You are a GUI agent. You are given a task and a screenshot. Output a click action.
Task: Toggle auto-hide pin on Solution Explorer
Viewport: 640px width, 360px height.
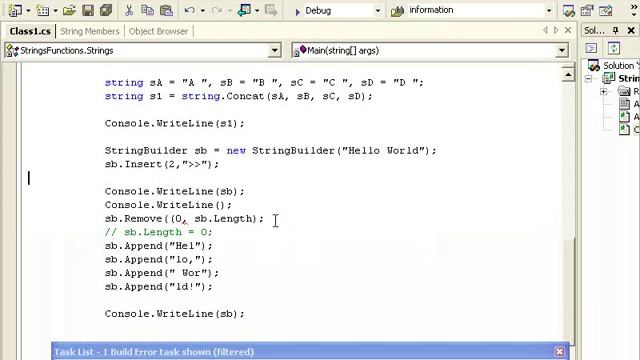(616, 30)
